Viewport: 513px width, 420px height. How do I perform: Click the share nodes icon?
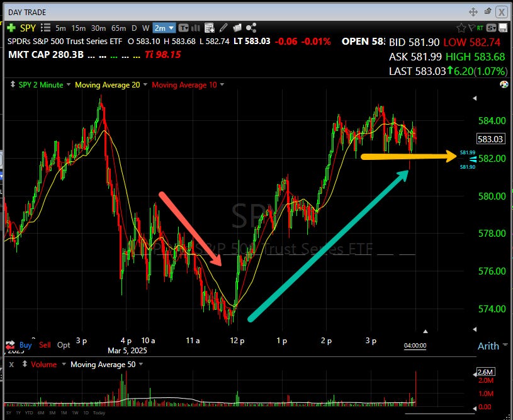pyautogui.click(x=251, y=28)
